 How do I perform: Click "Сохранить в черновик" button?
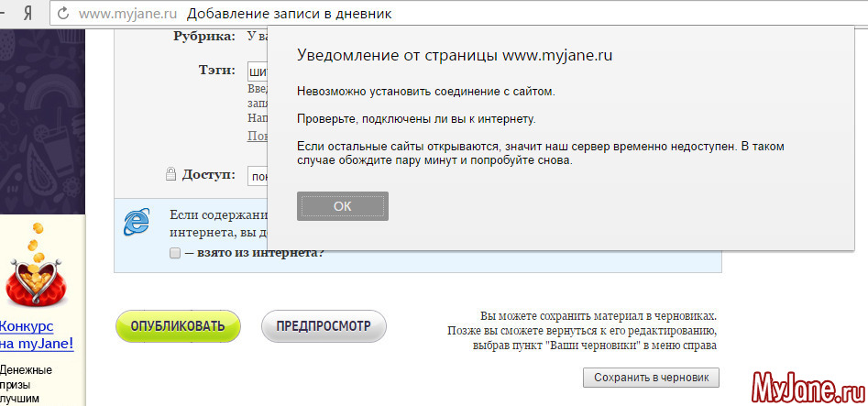(651, 378)
